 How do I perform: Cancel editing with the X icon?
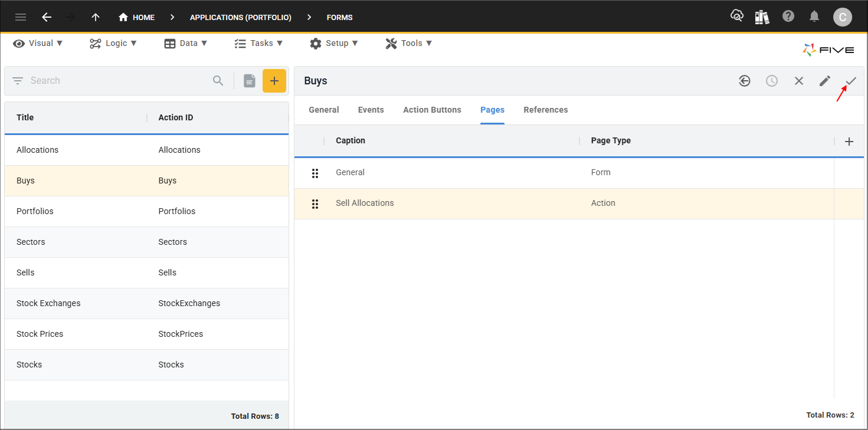[x=799, y=81]
